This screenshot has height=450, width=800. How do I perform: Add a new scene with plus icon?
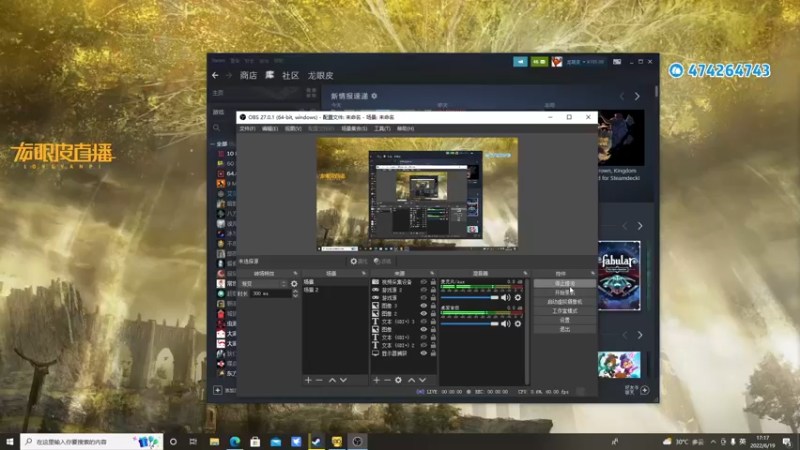[x=308, y=380]
